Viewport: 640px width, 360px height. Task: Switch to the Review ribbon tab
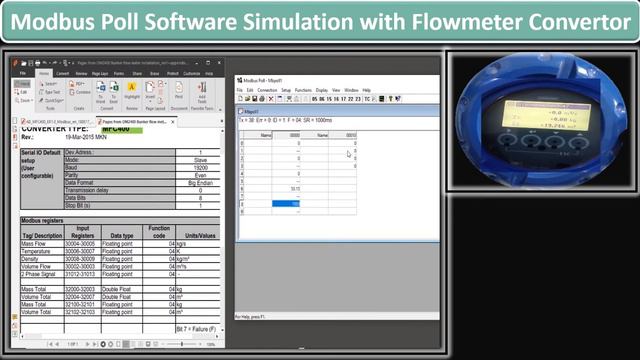tap(81, 73)
